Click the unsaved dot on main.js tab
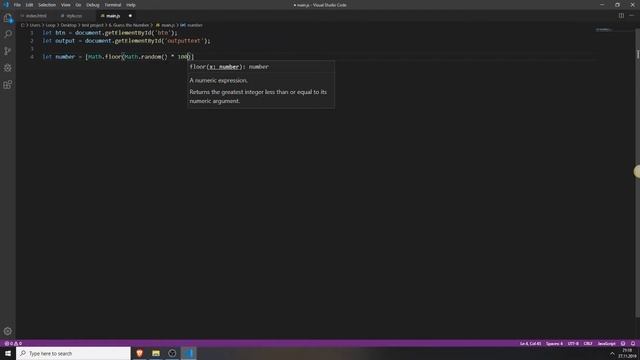This screenshot has height=360, width=640. tap(130, 16)
